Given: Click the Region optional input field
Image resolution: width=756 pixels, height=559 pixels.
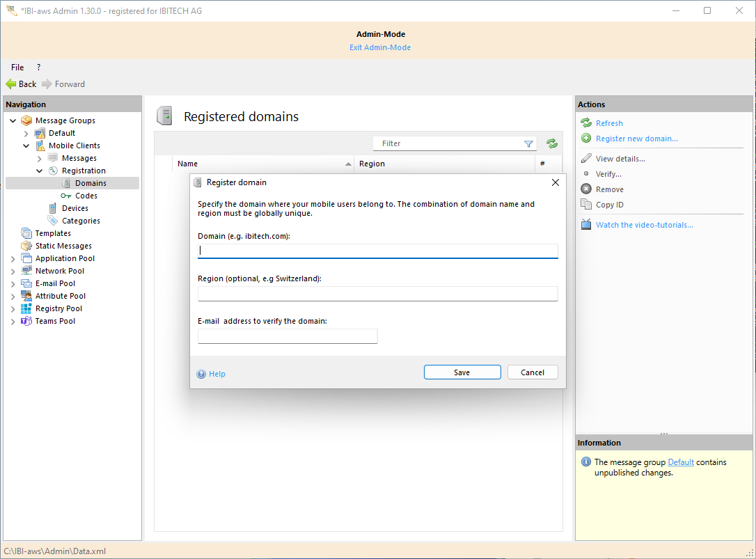Looking at the screenshot, I should tap(377, 294).
